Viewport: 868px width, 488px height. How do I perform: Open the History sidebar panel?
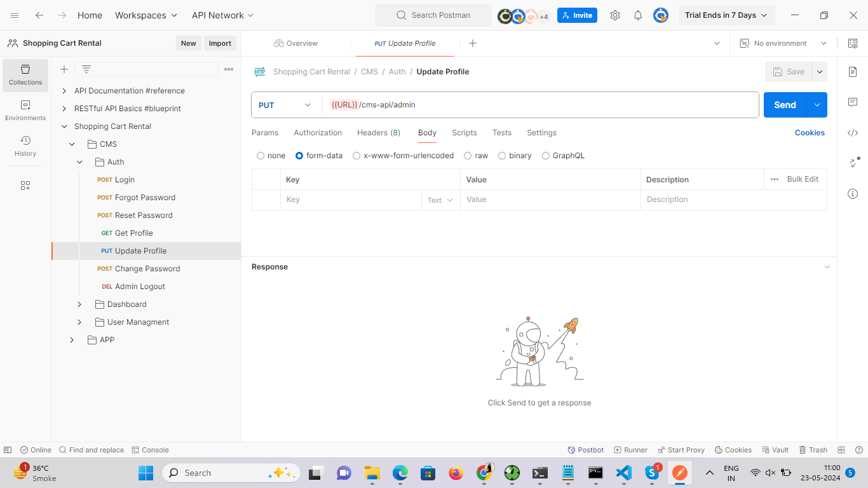(25, 146)
